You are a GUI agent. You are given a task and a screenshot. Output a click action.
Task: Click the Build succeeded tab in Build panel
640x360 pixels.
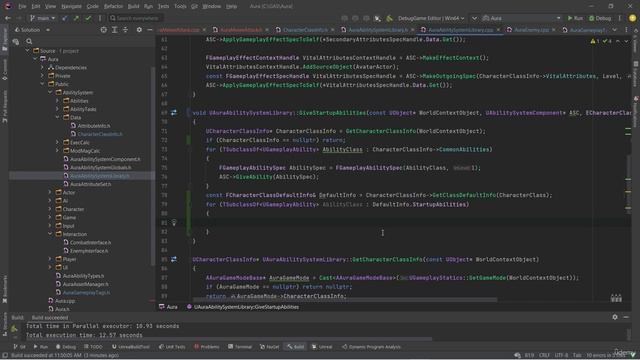pos(50,318)
